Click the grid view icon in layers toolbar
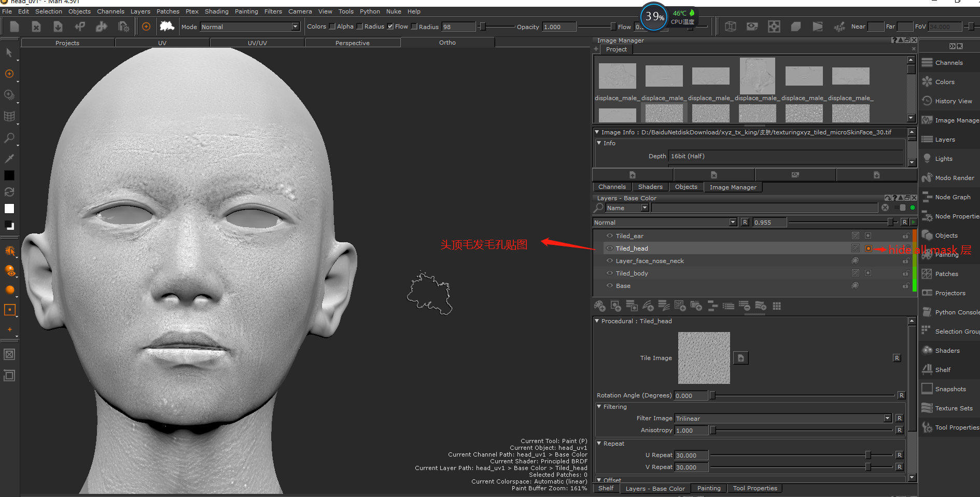The width and height of the screenshot is (980, 497). [777, 306]
